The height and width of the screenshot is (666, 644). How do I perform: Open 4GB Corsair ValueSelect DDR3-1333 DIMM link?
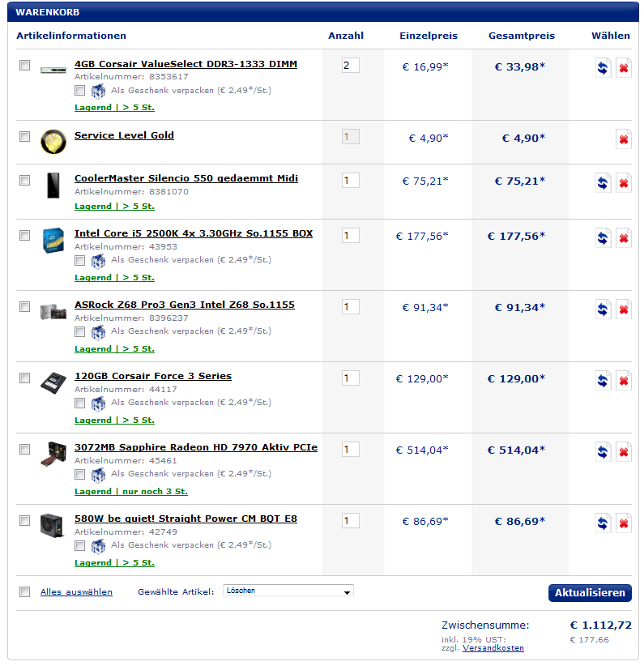click(x=186, y=64)
